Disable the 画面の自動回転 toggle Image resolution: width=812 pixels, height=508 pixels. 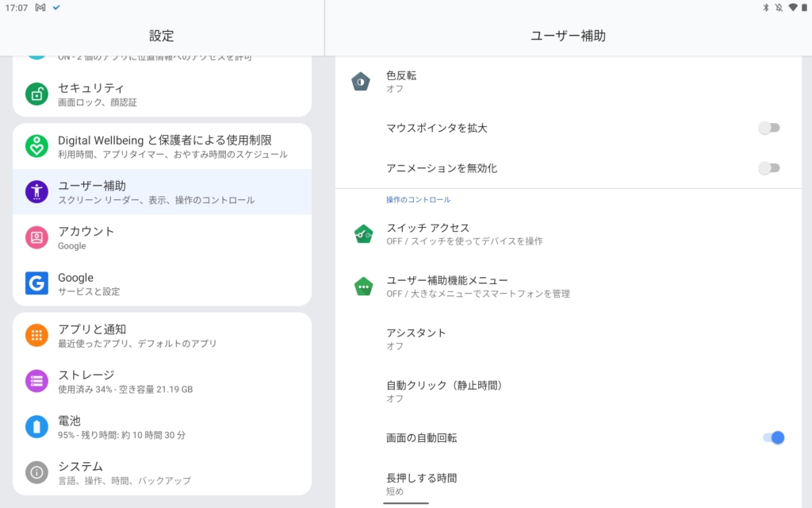tap(772, 438)
